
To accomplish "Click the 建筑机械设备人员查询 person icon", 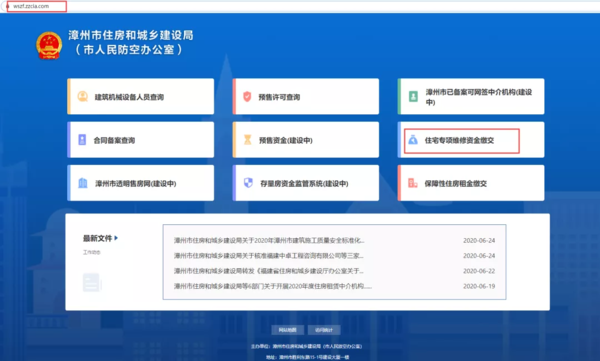I will (83, 96).
